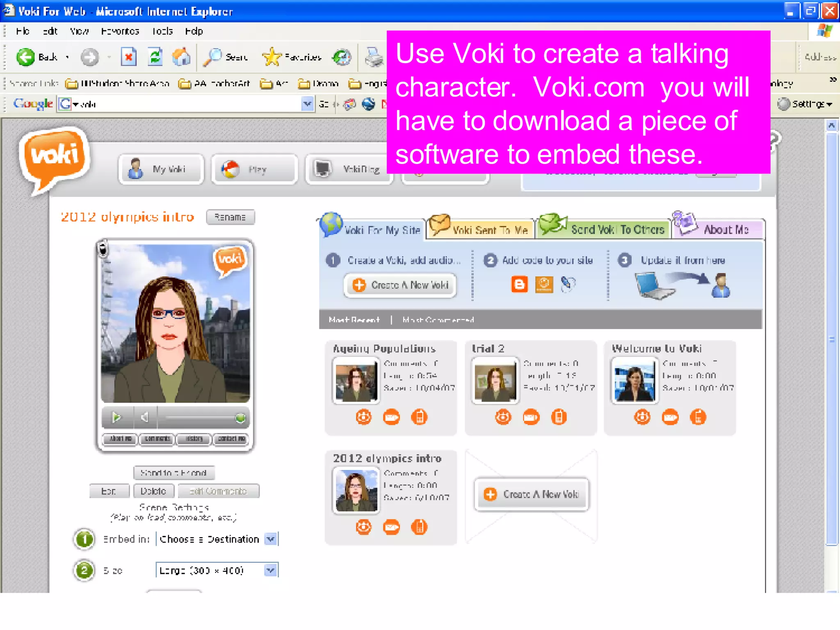840x630 pixels.
Task: Click the Print toolbar icon
Action: click(374, 57)
